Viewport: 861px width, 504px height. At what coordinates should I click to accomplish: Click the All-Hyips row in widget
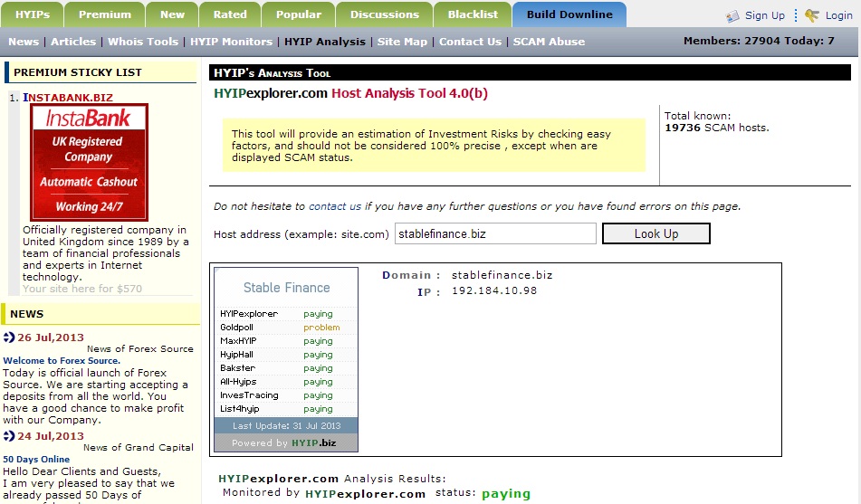285,382
